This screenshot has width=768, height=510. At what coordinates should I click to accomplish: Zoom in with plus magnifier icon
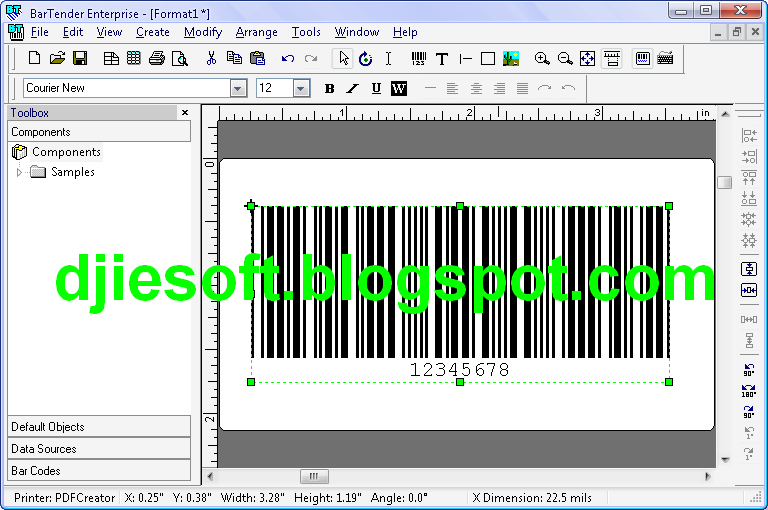(542, 58)
